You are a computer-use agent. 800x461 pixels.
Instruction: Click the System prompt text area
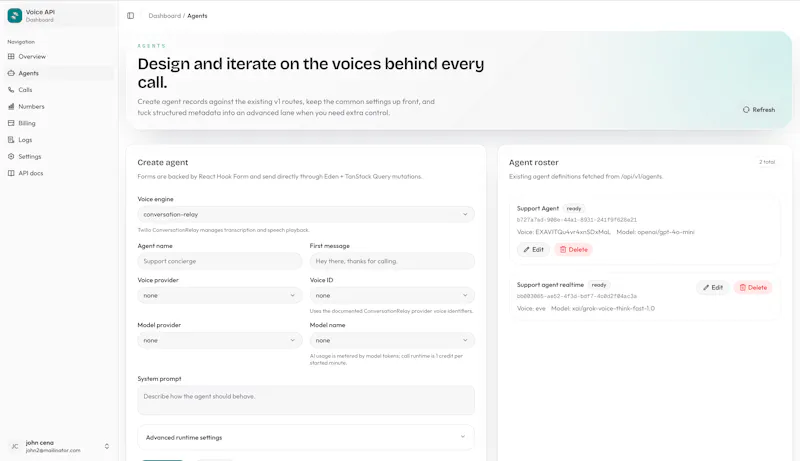[x=306, y=400]
